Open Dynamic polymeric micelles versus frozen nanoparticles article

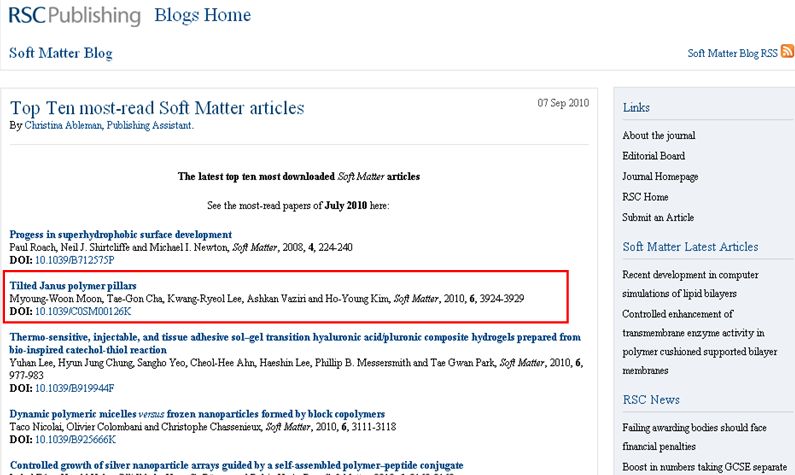point(197,414)
